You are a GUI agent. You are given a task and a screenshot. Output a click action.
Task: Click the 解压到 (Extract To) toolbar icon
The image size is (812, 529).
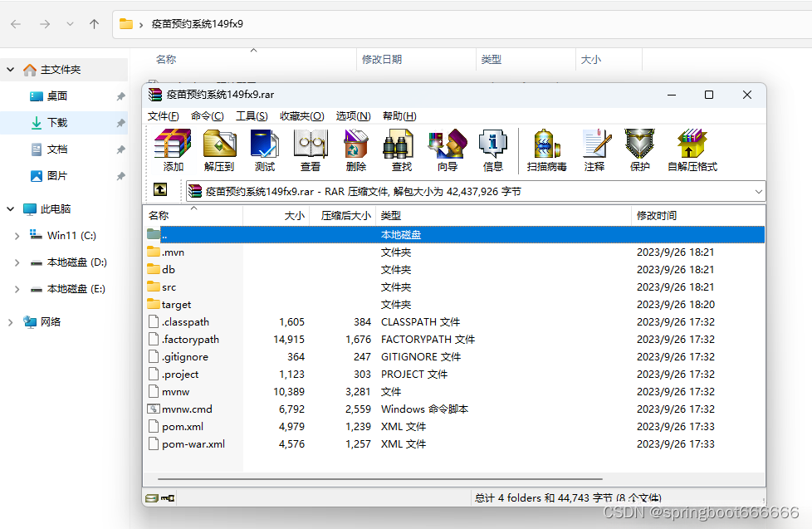coord(219,143)
